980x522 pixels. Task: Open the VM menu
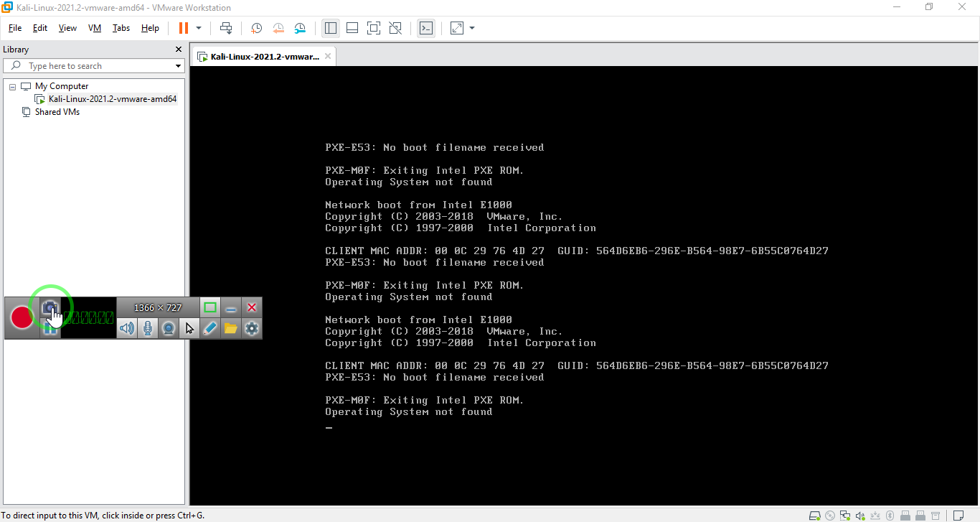pyautogui.click(x=95, y=28)
